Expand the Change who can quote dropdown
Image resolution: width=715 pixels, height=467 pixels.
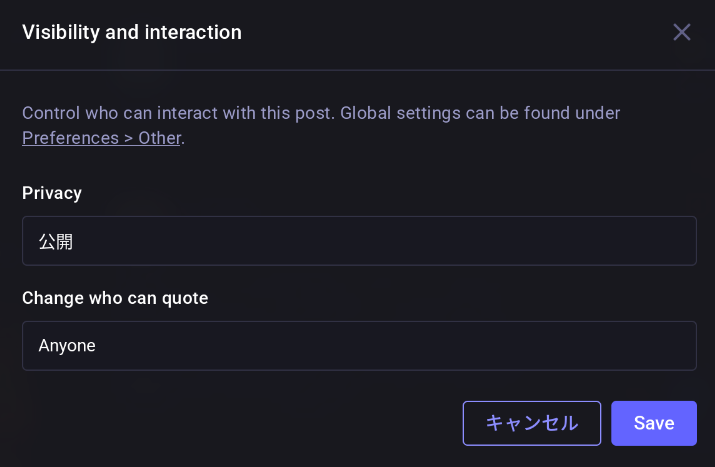pyautogui.click(x=359, y=345)
